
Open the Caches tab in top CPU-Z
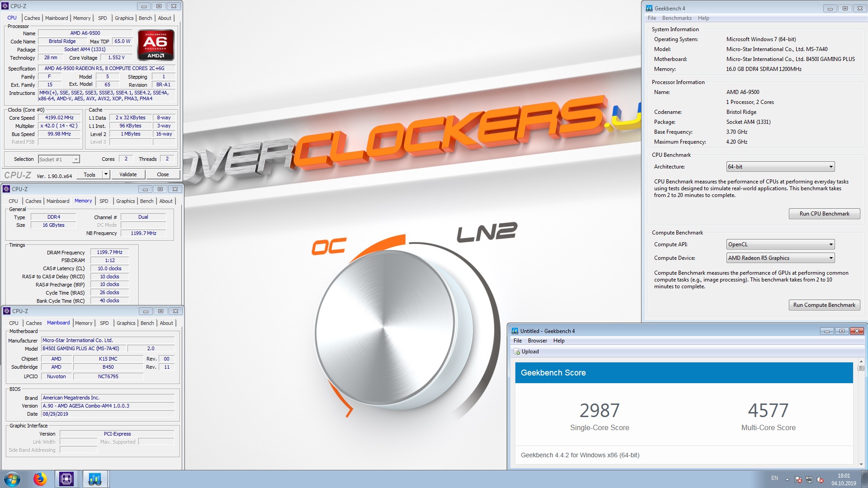click(x=32, y=18)
